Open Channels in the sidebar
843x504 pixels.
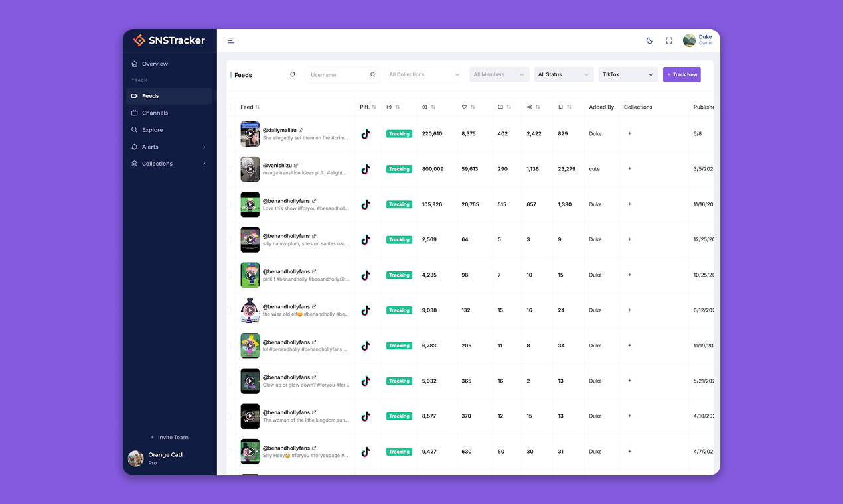pyautogui.click(x=169, y=113)
